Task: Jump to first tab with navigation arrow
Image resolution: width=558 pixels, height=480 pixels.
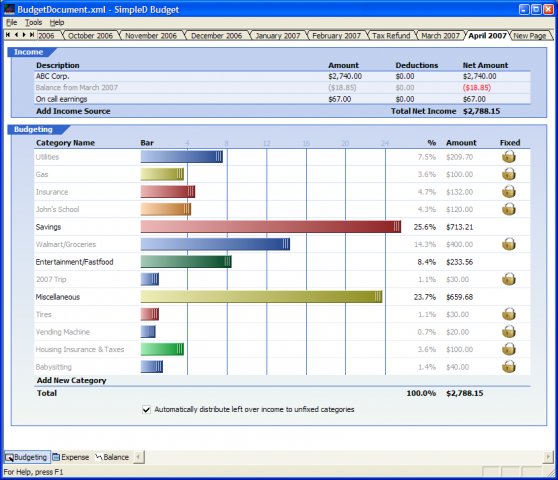Action: pyautogui.click(x=8, y=35)
